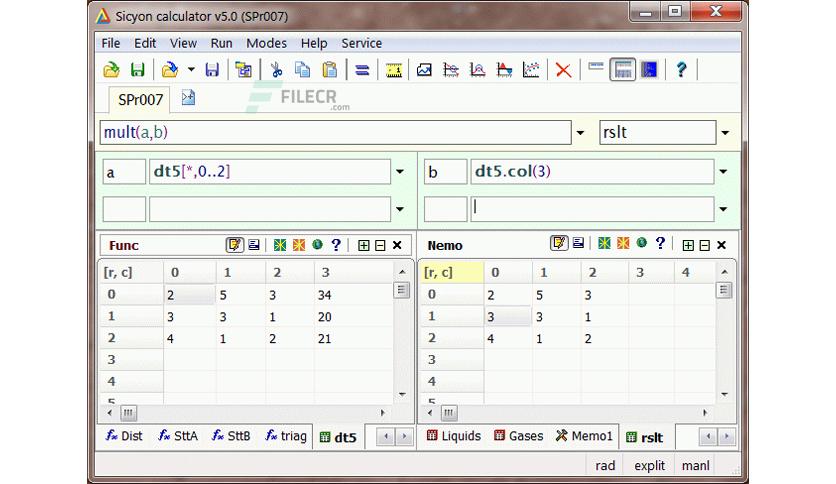Close the Nemo panel with its X

(x=721, y=245)
